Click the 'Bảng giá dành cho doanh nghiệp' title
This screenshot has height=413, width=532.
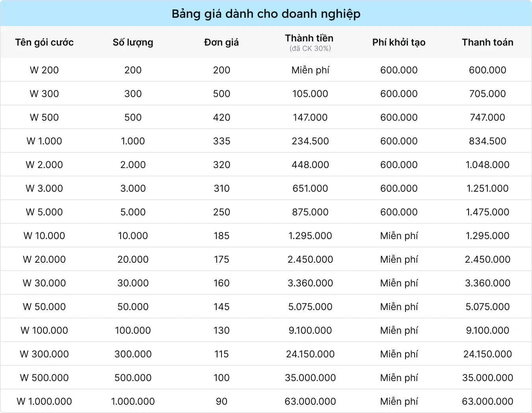pyautogui.click(x=266, y=14)
